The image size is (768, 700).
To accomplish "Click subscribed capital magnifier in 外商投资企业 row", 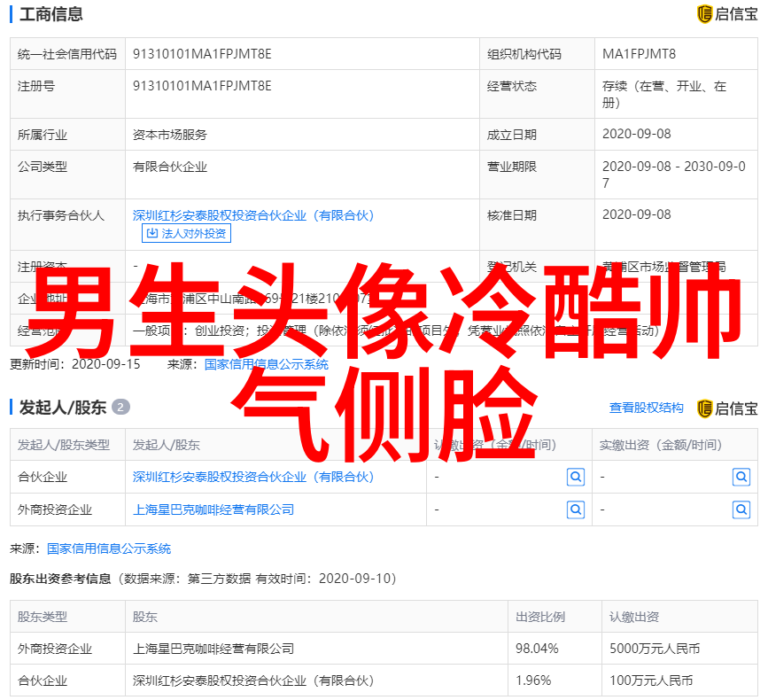I will (576, 509).
